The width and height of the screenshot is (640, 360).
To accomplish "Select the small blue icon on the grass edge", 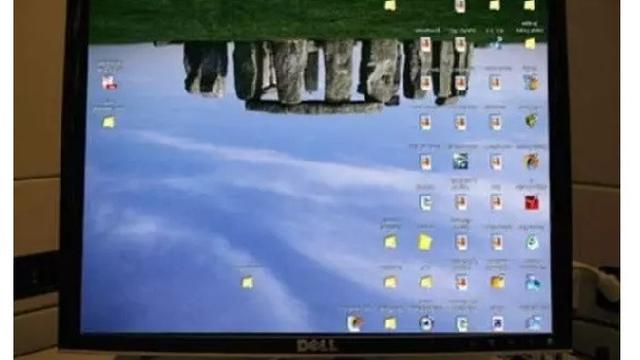I will click(497, 42).
